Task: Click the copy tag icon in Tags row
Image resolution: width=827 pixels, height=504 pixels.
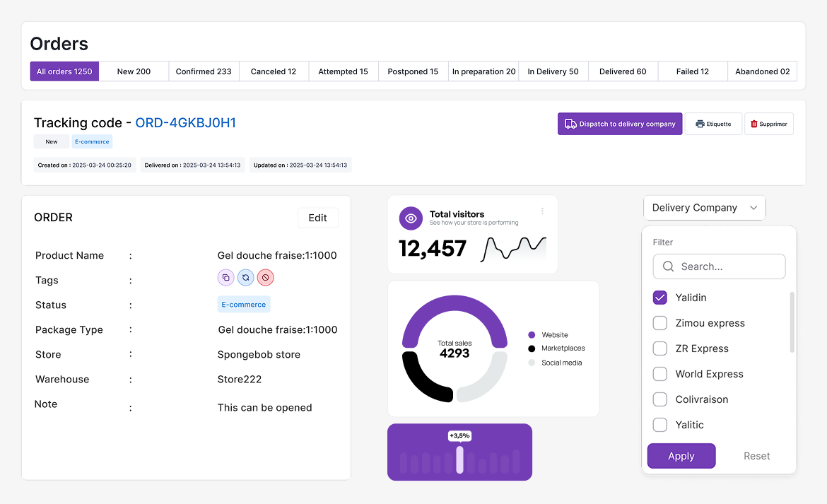Action: 225,278
